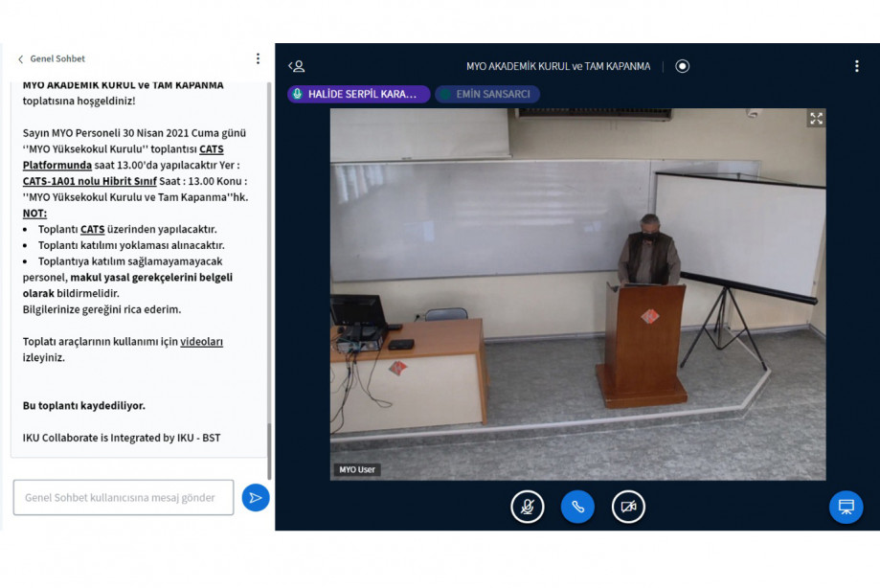Image resolution: width=880 pixels, height=588 pixels.
Task: Unmute the microphone in the call controls
Action: coord(527,507)
